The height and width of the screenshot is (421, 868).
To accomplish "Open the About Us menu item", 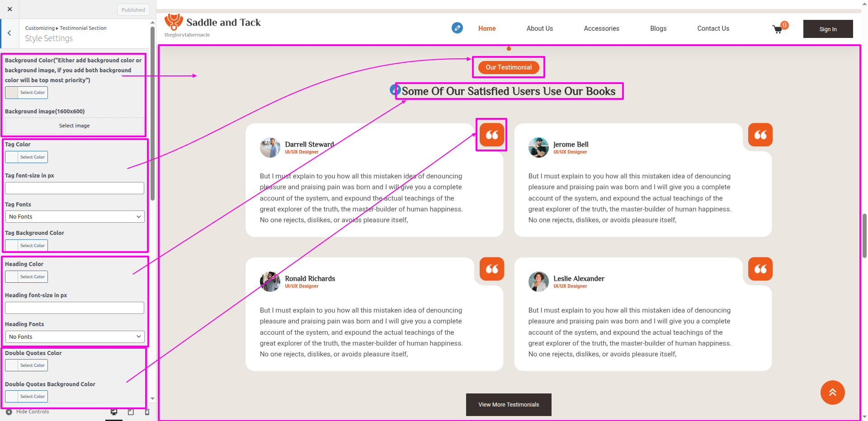I will point(539,28).
